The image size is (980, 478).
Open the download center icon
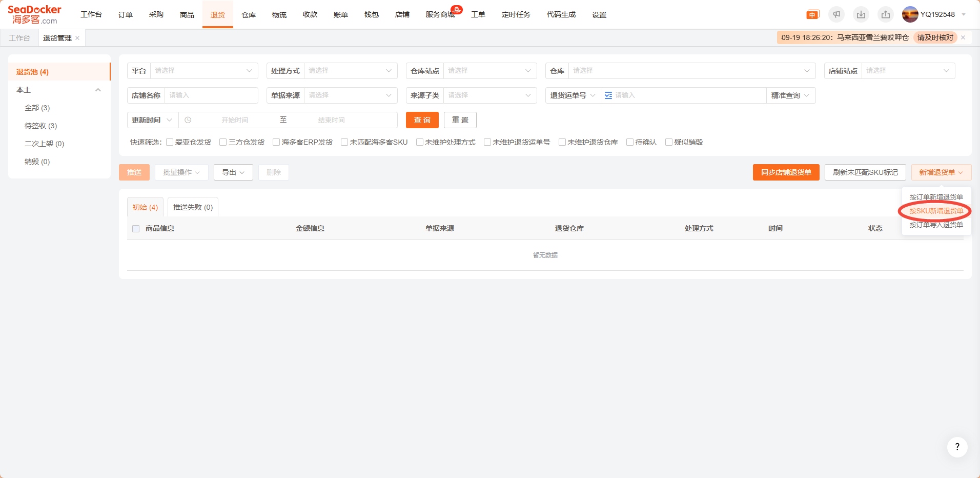[861, 15]
